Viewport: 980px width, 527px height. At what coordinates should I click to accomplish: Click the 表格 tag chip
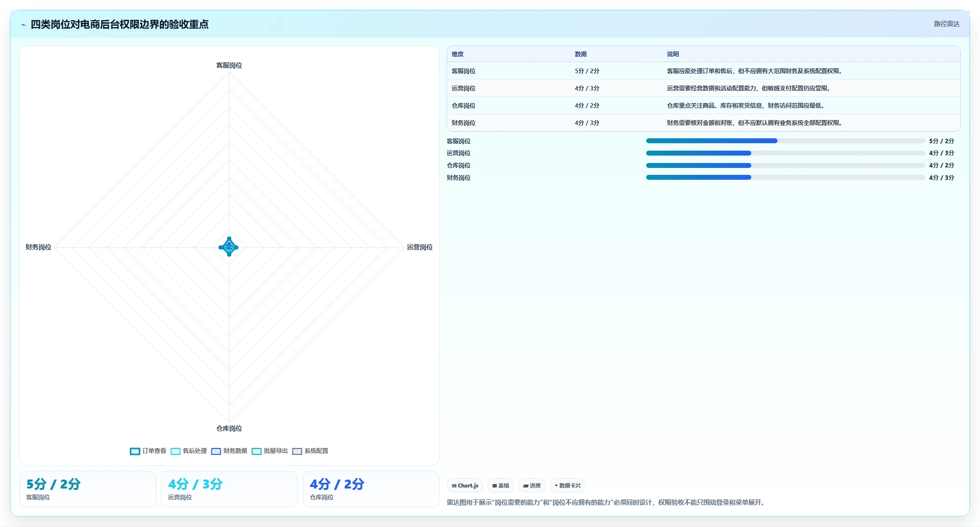500,486
